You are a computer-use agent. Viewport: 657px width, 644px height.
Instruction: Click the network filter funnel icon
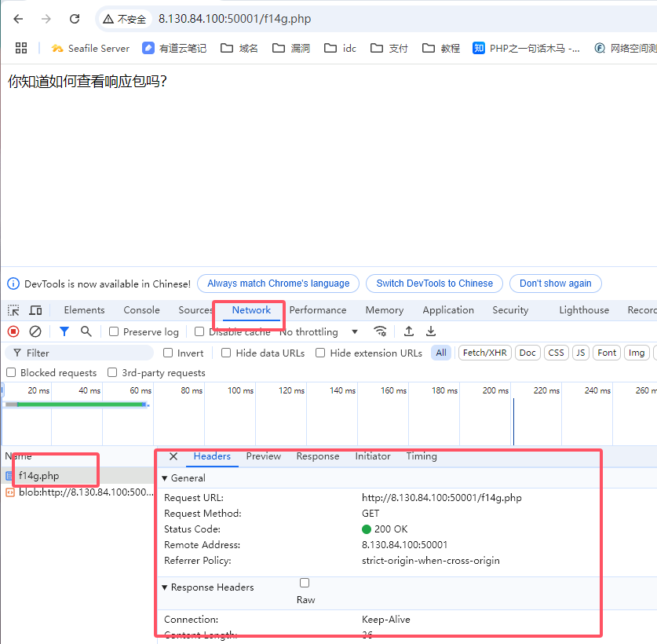pyautogui.click(x=64, y=331)
